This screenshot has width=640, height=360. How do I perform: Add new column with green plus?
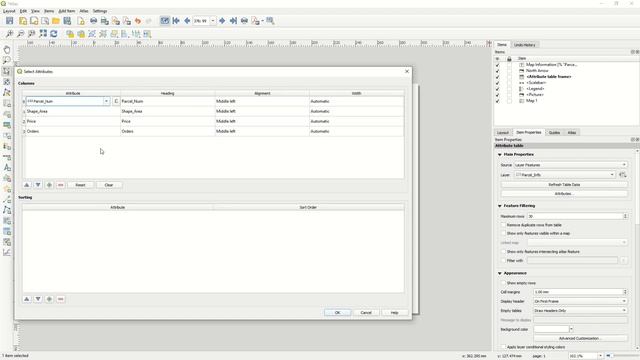(x=49, y=185)
